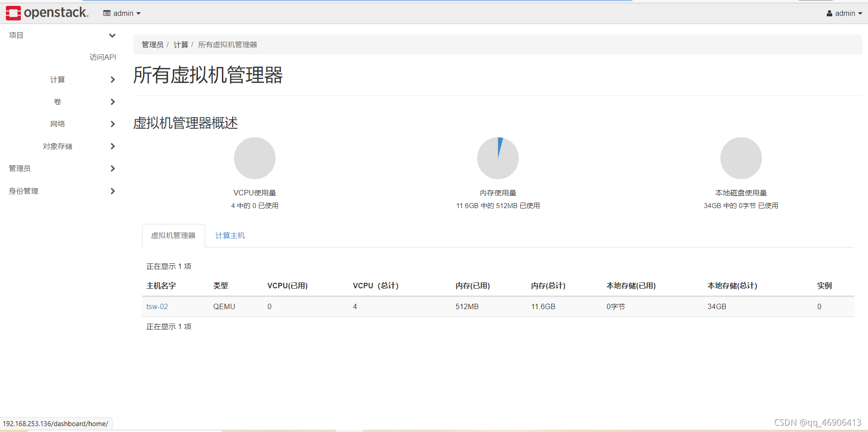Click the OpenStack logo

click(46, 13)
